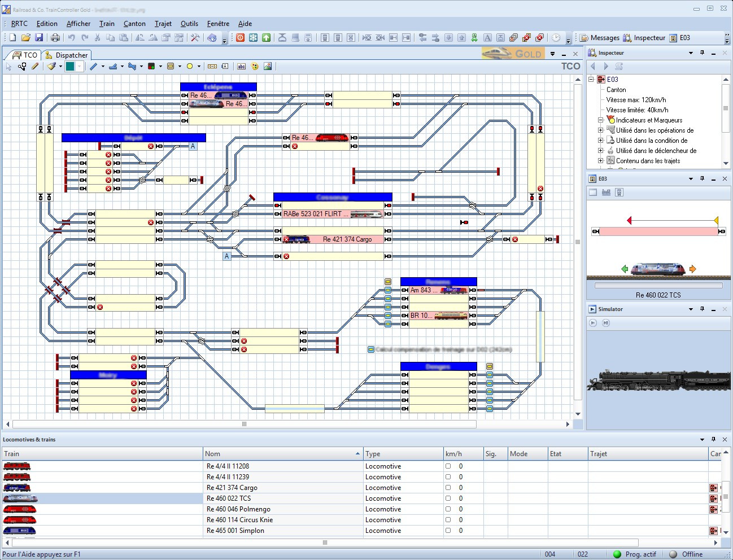Open the system clock icon in toolbar
Image resolution: width=733 pixels, height=560 pixels.
(556, 38)
